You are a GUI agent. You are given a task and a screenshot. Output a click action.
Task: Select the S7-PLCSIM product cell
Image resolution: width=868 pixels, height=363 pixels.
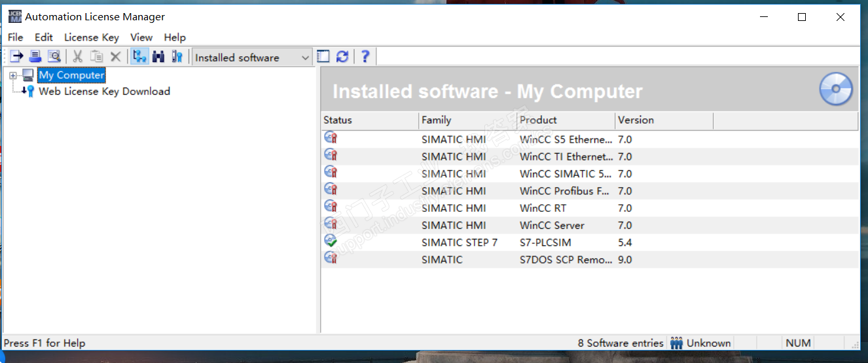coord(545,242)
